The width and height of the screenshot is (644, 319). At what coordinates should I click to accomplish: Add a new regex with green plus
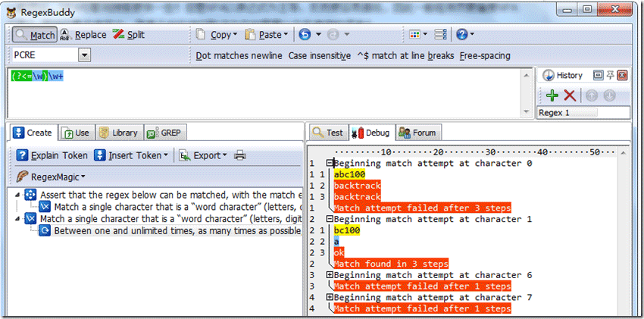point(552,95)
